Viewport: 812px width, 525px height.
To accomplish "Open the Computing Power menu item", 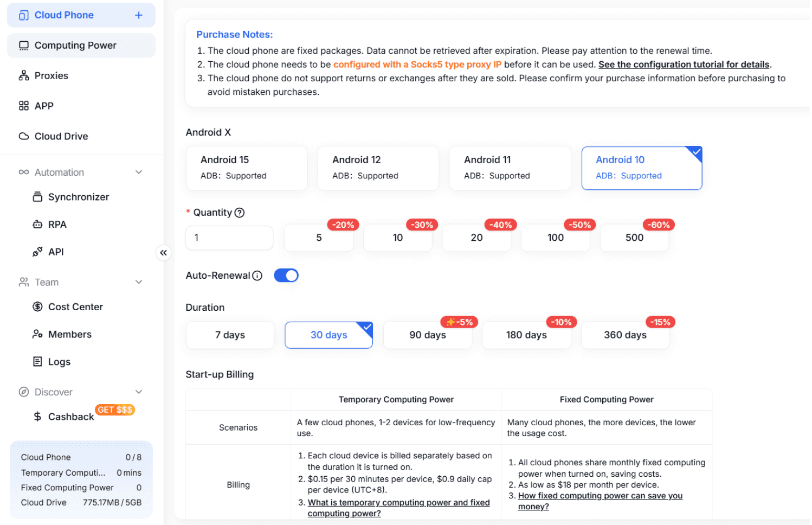I will [75, 46].
